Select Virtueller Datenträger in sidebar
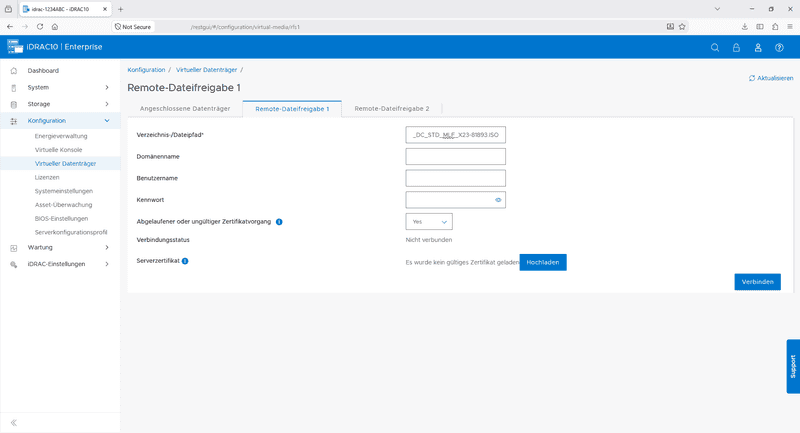 coord(65,164)
